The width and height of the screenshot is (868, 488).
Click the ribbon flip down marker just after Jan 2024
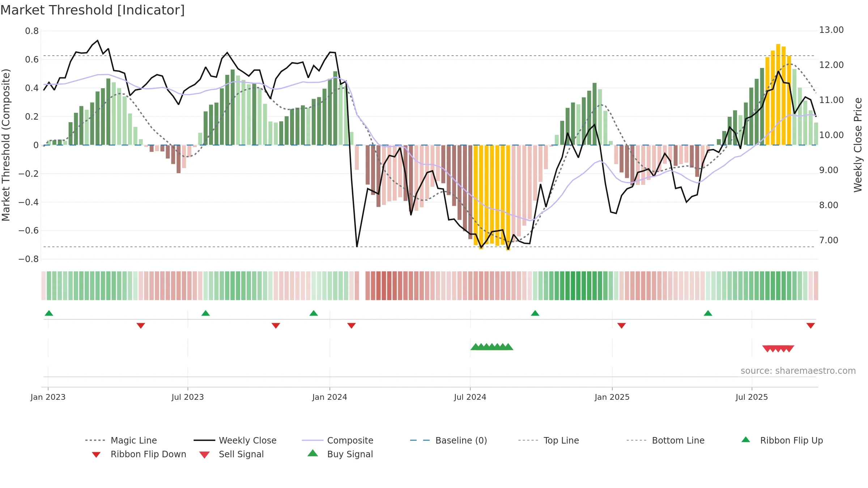click(351, 326)
